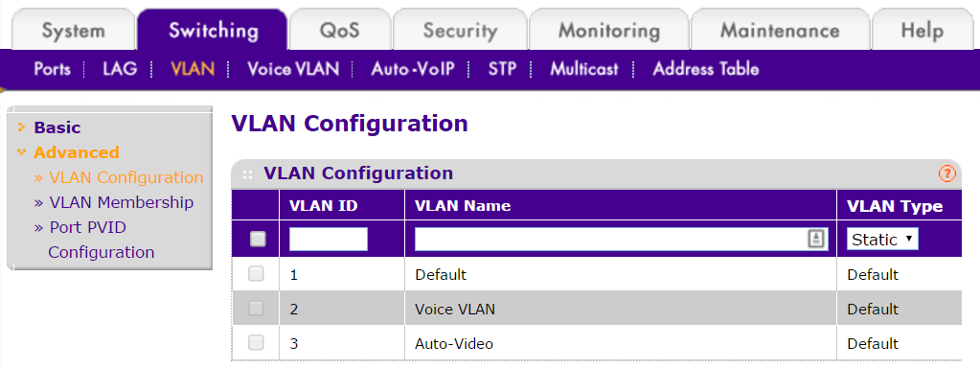
Task: Open the help icon in VLAN Configuration header
Action: coord(946,173)
